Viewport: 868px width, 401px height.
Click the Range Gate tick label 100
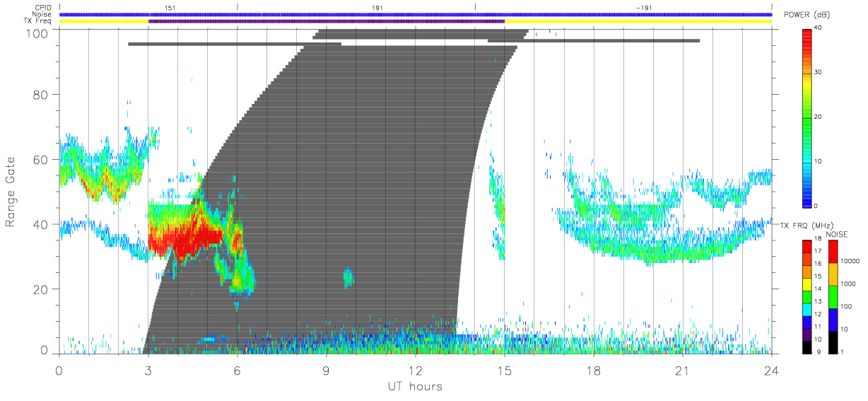click(36, 33)
